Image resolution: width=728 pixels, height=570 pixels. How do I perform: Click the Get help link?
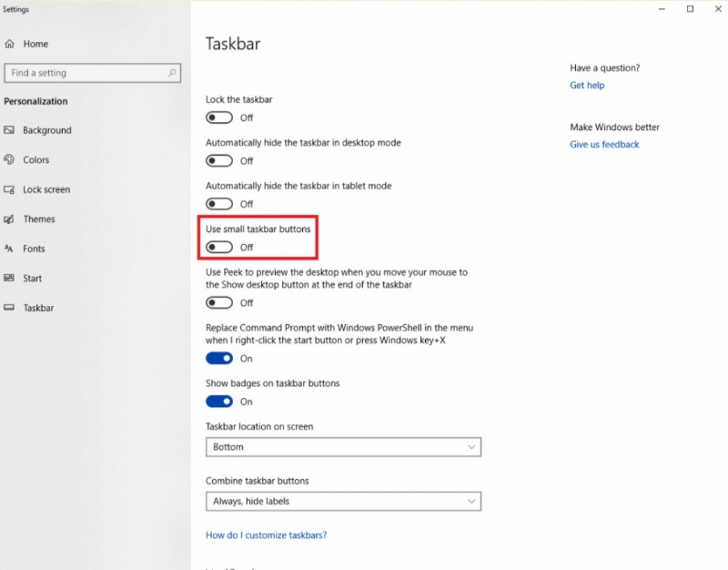(587, 85)
